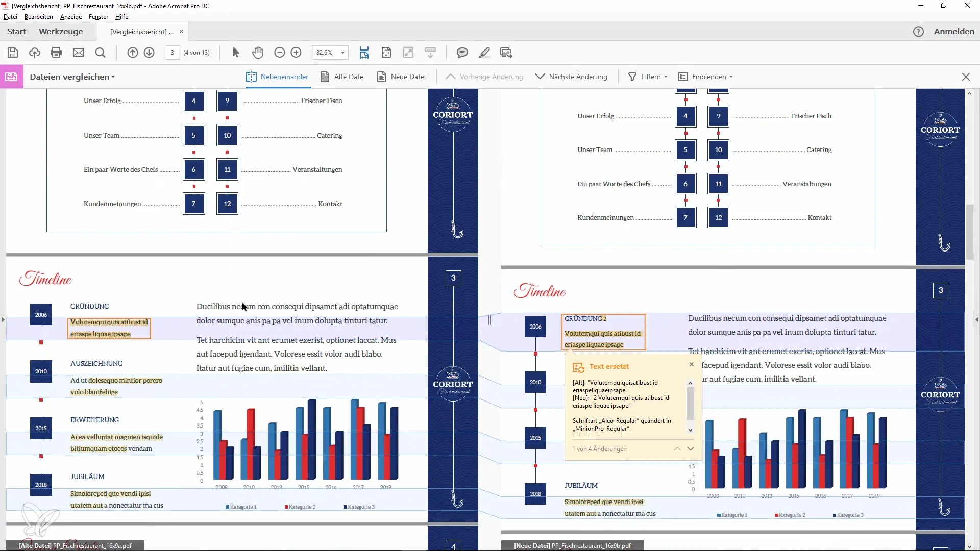The image size is (980, 551).
Task: Open the zoom level dropdown
Action: (343, 53)
